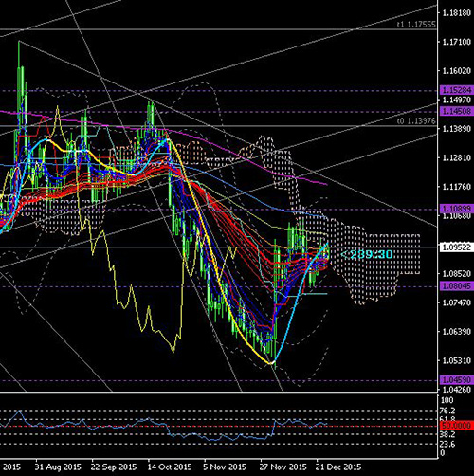Screen dimensions: 474x476
Task: Click the 38.2 oscillator level value
Action: coord(447,434)
